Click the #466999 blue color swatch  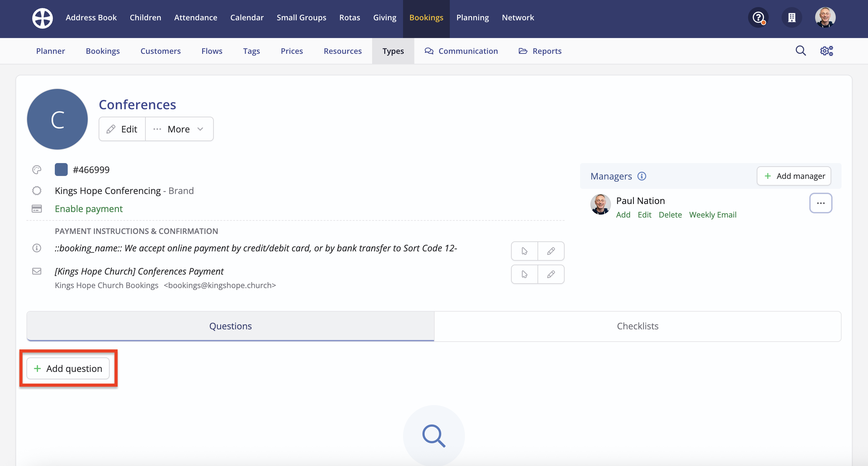[61, 170]
